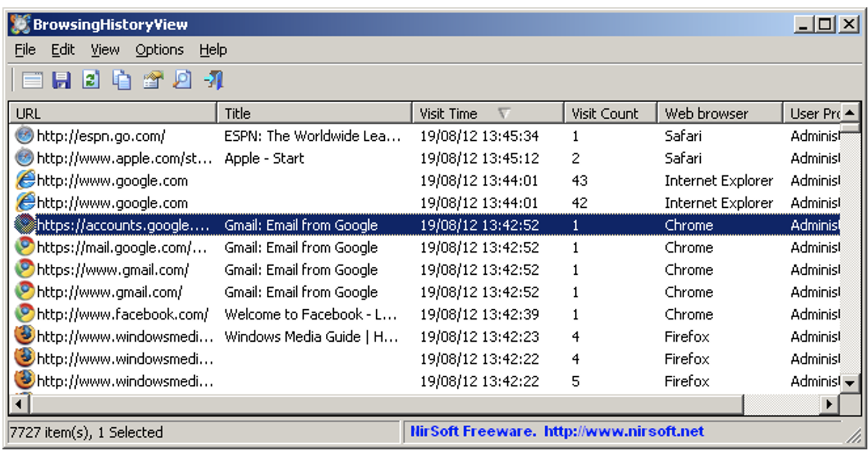This screenshot has width=868, height=450.
Task: Open the Edit menu
Action: [63, 50]
